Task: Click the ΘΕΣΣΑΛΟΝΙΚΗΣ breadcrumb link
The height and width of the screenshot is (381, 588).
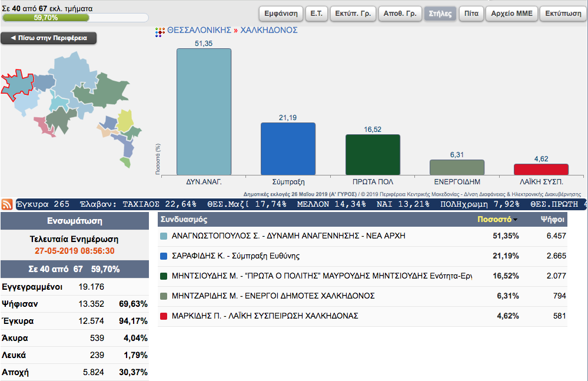Action: tap(199, 30)
